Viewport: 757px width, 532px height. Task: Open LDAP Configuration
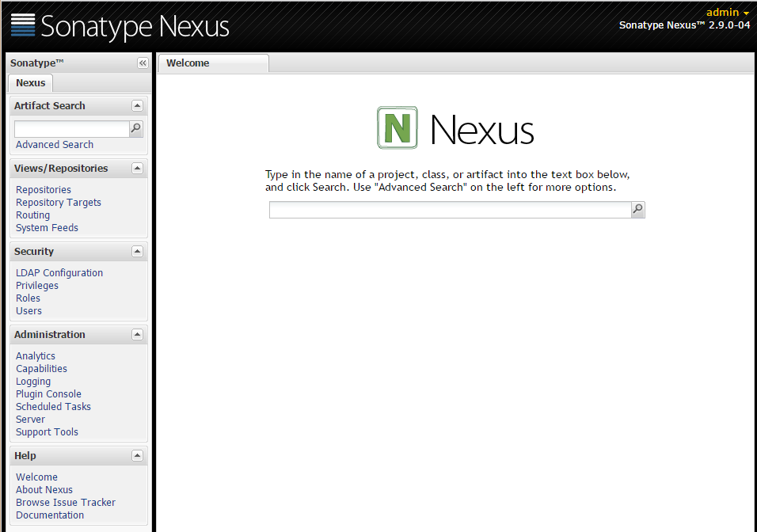point(59,273)
